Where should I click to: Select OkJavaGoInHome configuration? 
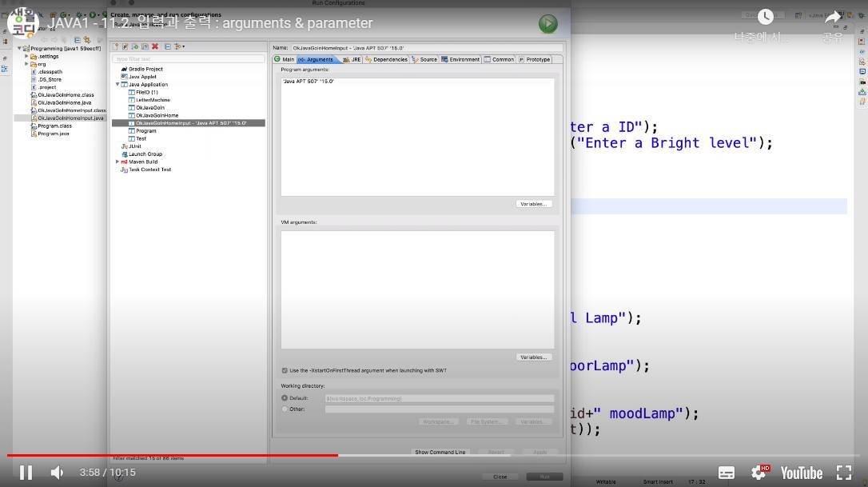(x=157, y=116)
